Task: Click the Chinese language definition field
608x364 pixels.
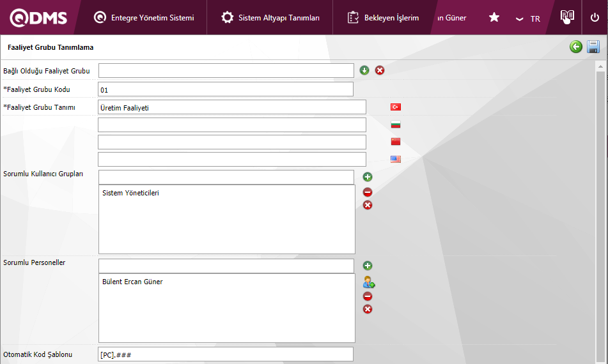Action: [232, 142]
